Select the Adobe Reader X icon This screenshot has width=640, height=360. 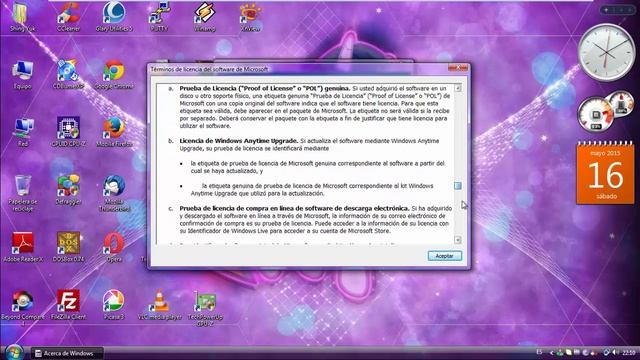point(22,247)
